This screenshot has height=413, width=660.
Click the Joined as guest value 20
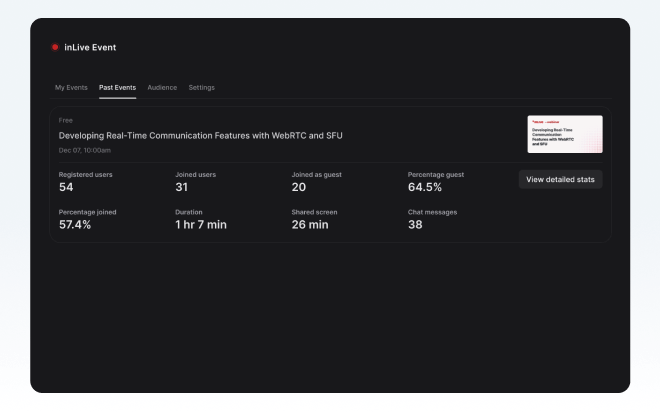[299, 187]
